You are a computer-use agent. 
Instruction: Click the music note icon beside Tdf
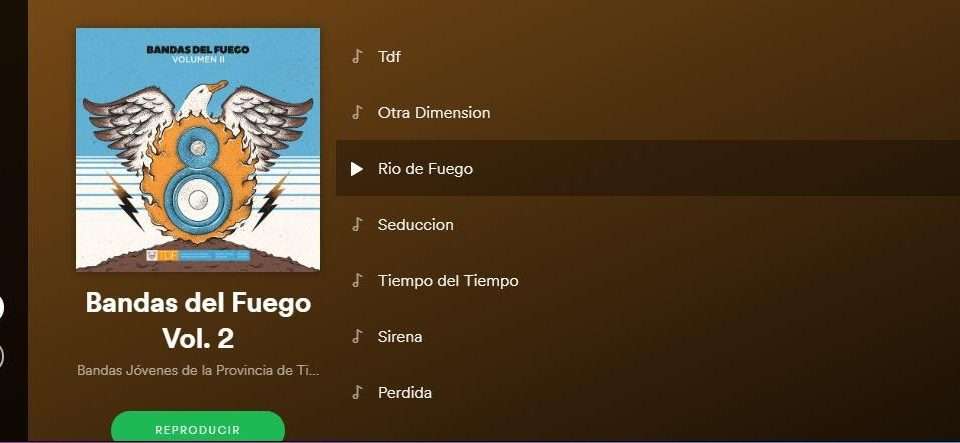tap(357, 57)
